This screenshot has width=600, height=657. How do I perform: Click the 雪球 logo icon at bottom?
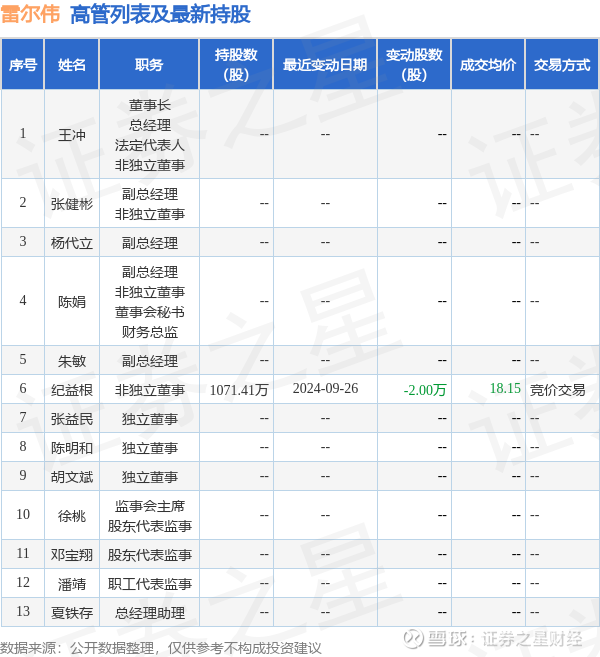[x=413, y=639]
